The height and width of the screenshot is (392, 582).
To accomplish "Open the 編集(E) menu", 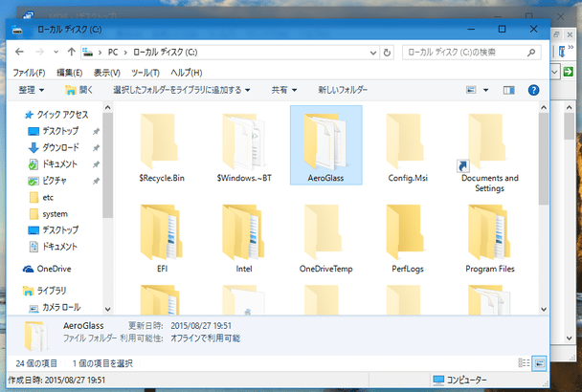I will tap(69, 73).
